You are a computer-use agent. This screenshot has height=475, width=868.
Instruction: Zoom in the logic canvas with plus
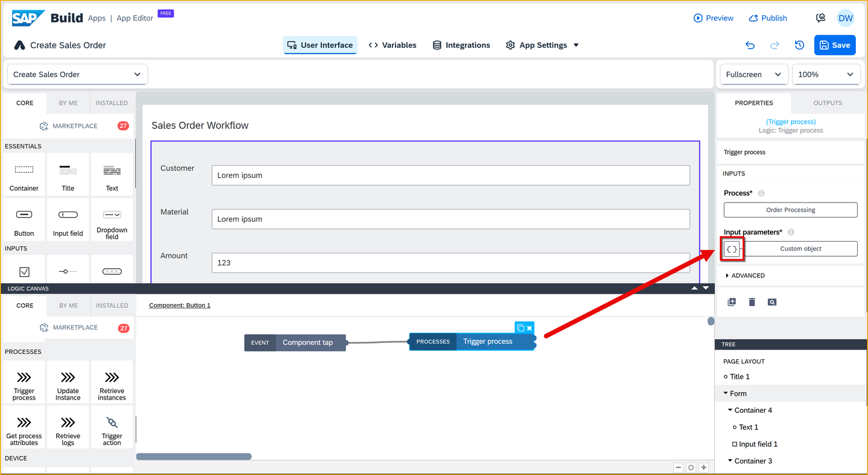tap(703, 468)
